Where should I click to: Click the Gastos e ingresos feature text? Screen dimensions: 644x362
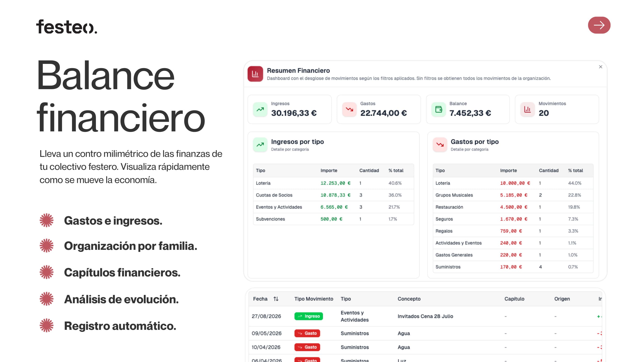pos(113,221)
